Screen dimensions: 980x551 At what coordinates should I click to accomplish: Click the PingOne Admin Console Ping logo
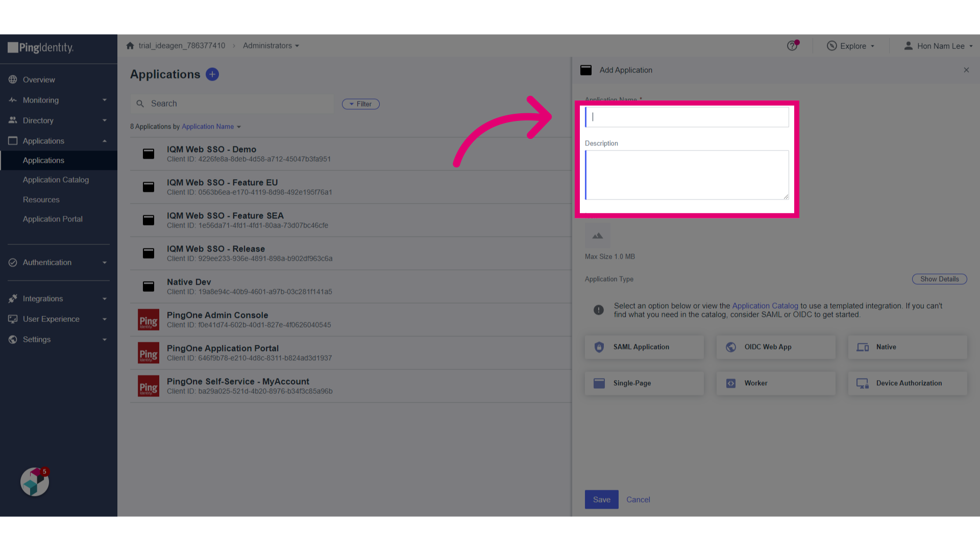click(149, 320)
